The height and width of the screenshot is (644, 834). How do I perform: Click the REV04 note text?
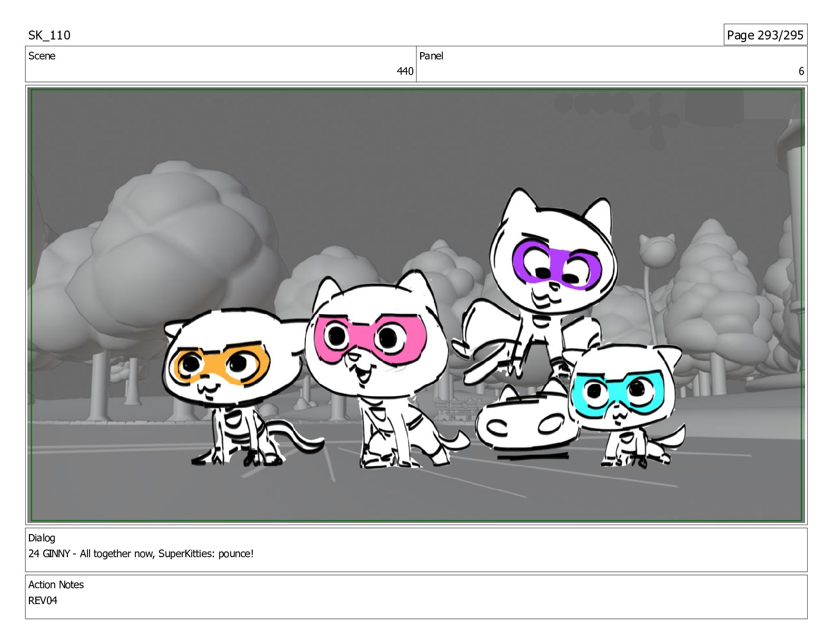pyautogui.click(x=43, y=600)
